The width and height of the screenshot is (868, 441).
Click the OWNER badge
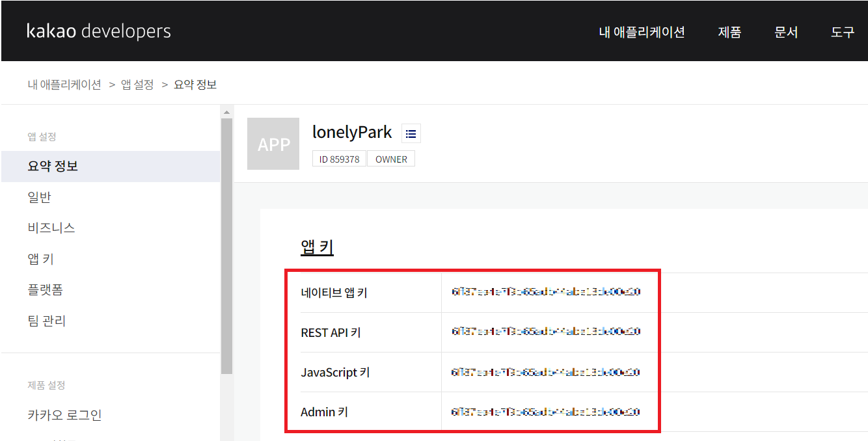tap(391, 159)
